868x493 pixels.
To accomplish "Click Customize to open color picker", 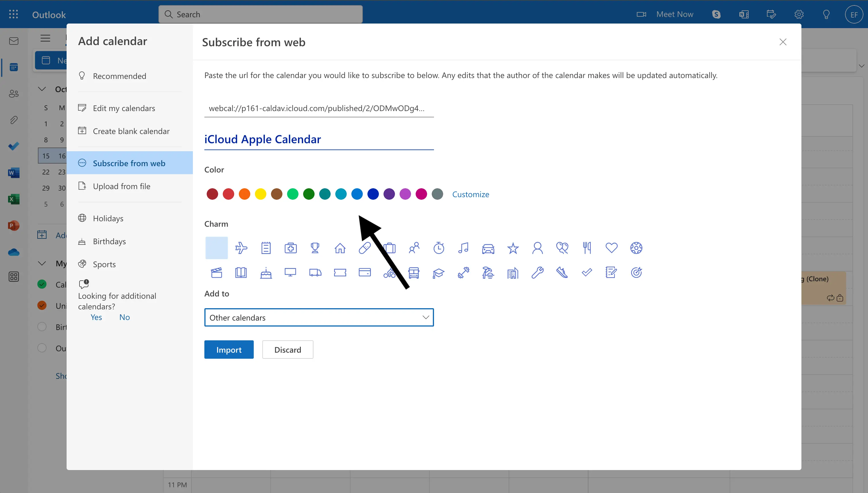I will click(x=470, y=194).
